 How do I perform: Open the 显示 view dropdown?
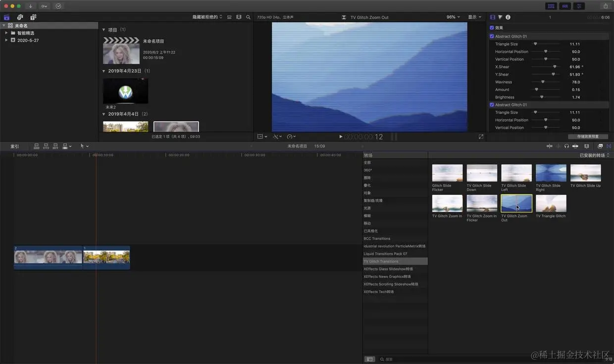(475, 17)
